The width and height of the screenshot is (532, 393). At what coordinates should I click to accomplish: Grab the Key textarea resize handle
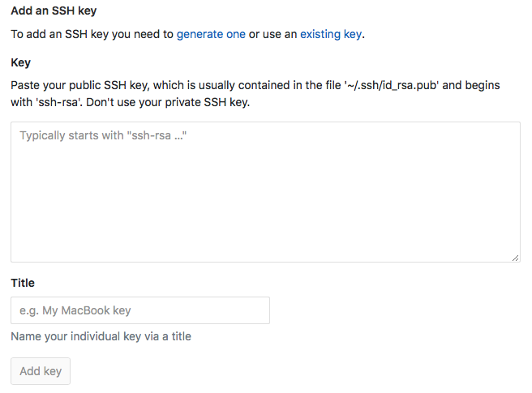pyautogui.click(x=516, y=258)
